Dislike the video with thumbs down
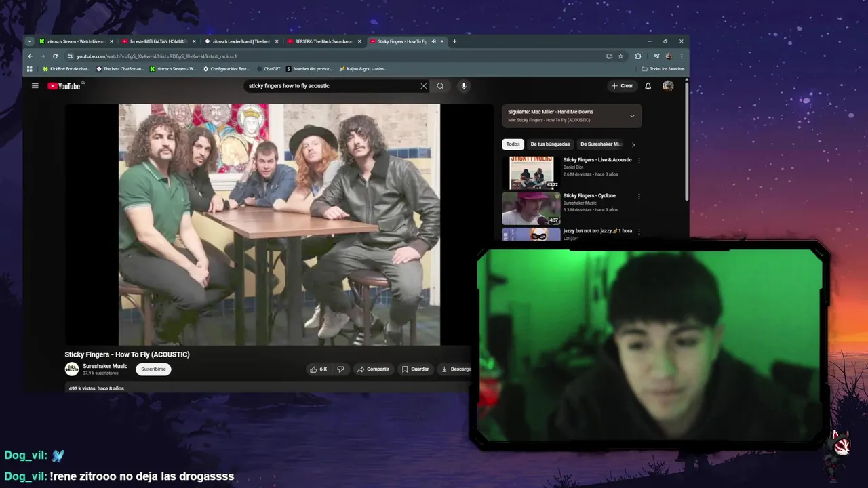 [x=340, y=369]
